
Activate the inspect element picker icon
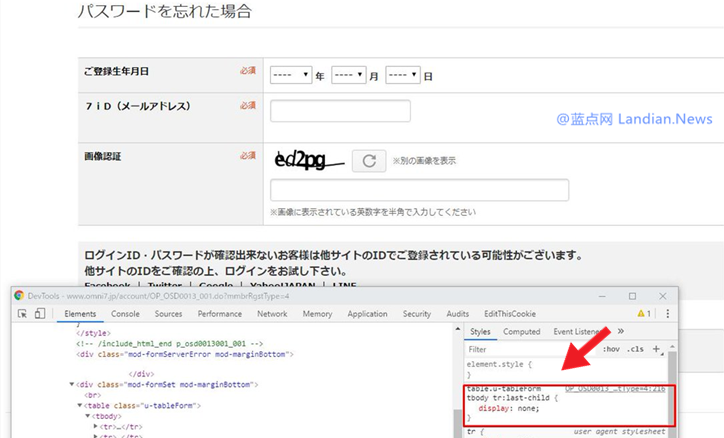[23, 314]
